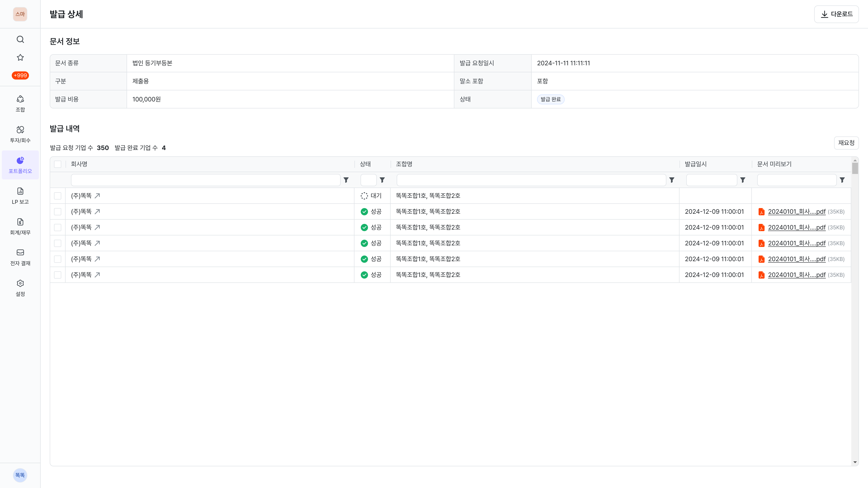Open the 회사명 column filter funnel
Screen dimensions: 868x488
[346, 180]
